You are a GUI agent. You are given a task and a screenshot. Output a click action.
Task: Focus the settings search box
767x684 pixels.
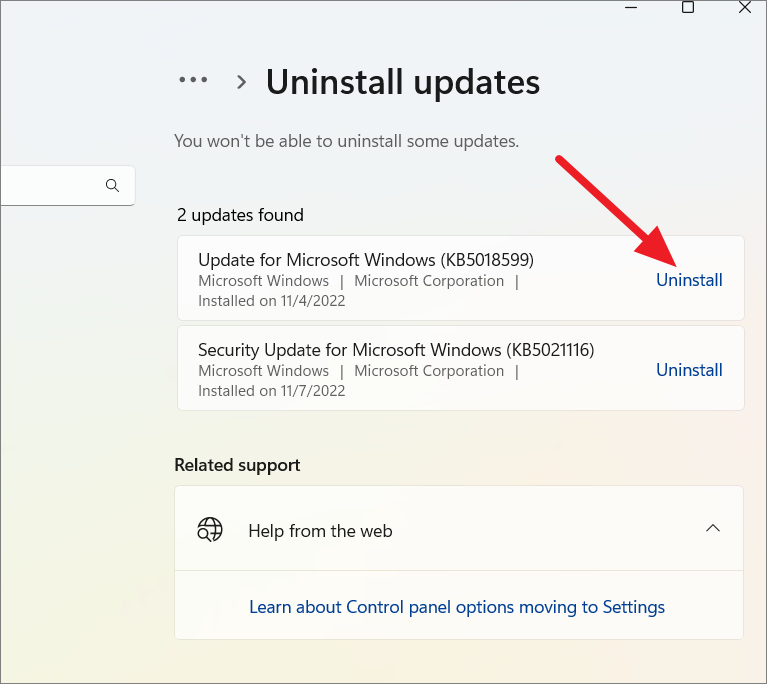point(68,185)
